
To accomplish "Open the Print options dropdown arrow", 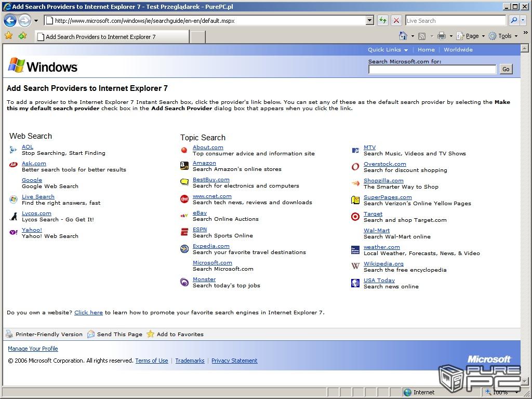I will click(451, 36).
